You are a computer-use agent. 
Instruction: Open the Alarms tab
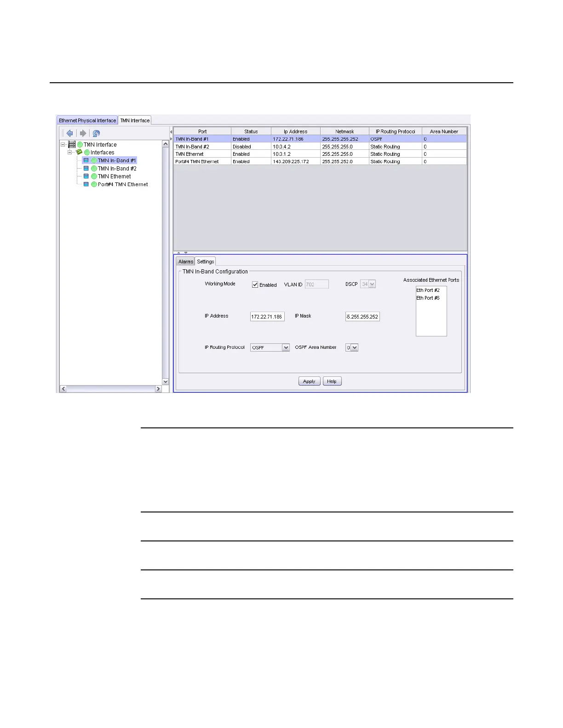tap(186, 262)
